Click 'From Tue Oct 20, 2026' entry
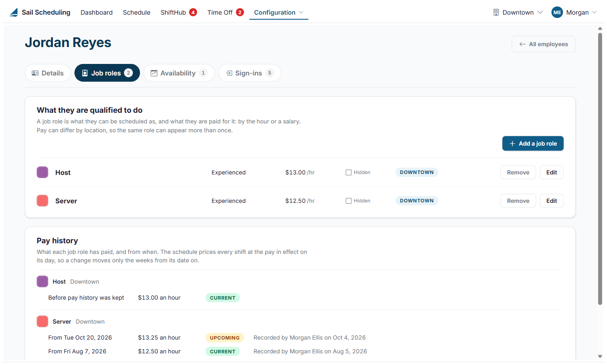607x364 pixels. (80, 338)
